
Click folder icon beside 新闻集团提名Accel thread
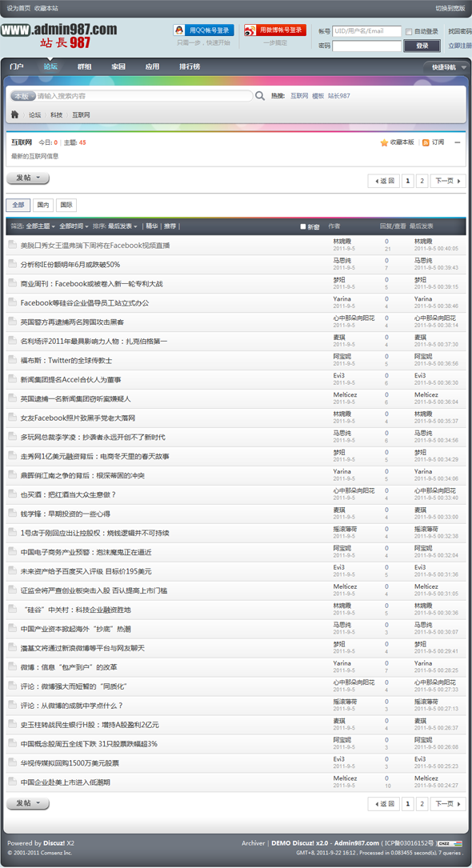click(12, 379)
